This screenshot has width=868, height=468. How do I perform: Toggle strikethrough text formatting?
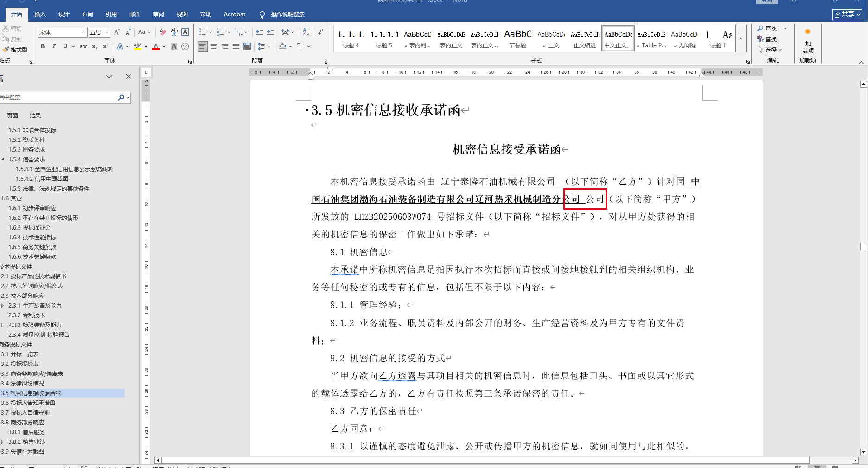[83, 46]
